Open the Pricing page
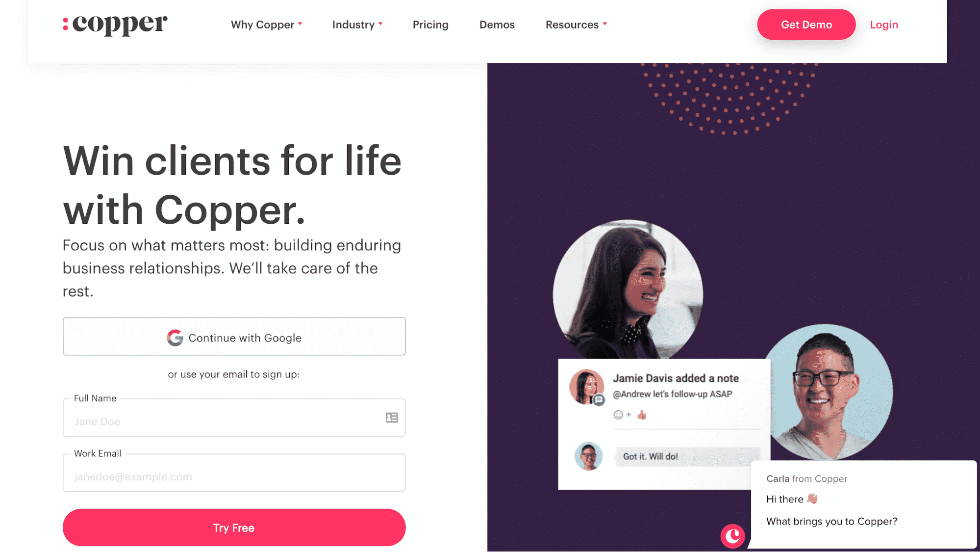The height and width of the screenshot is (552, 980). click(430, 25)
